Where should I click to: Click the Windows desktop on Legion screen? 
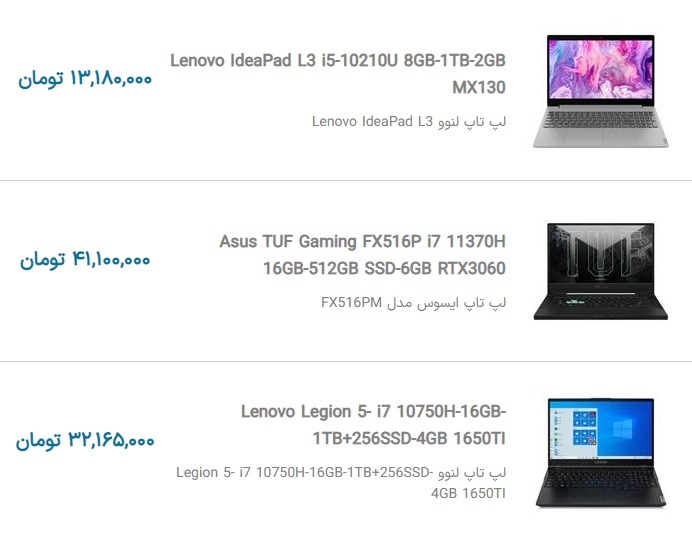601,430
